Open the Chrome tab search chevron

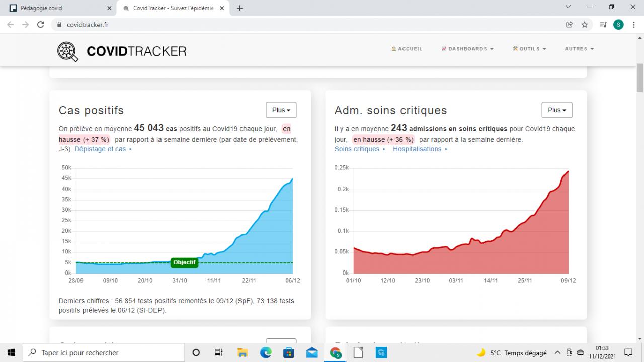coord(568,7)
